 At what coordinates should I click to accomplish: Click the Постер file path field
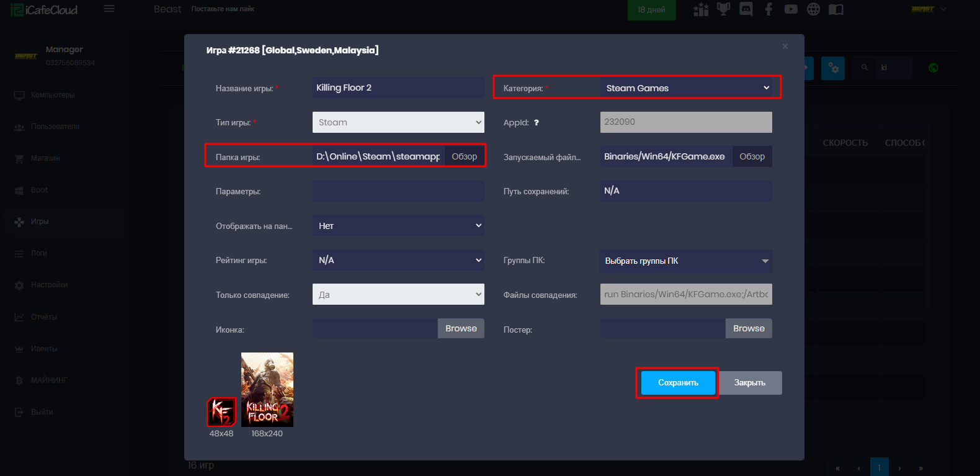[663, 328]
